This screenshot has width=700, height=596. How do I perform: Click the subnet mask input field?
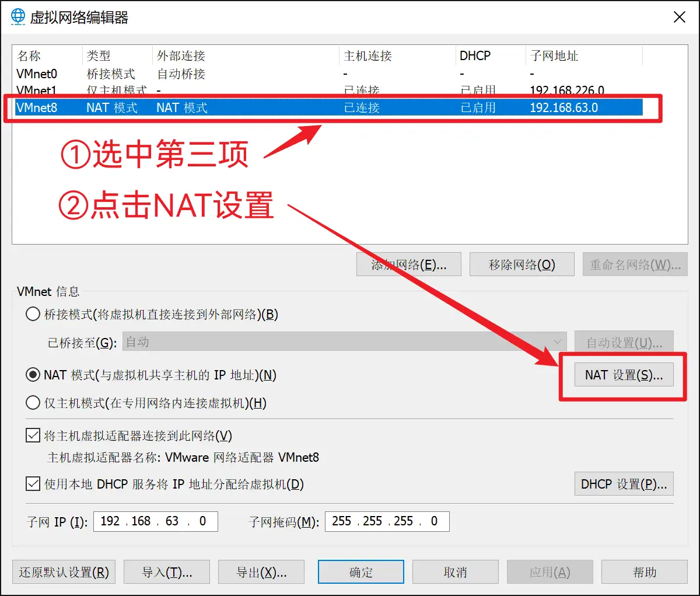387,521
